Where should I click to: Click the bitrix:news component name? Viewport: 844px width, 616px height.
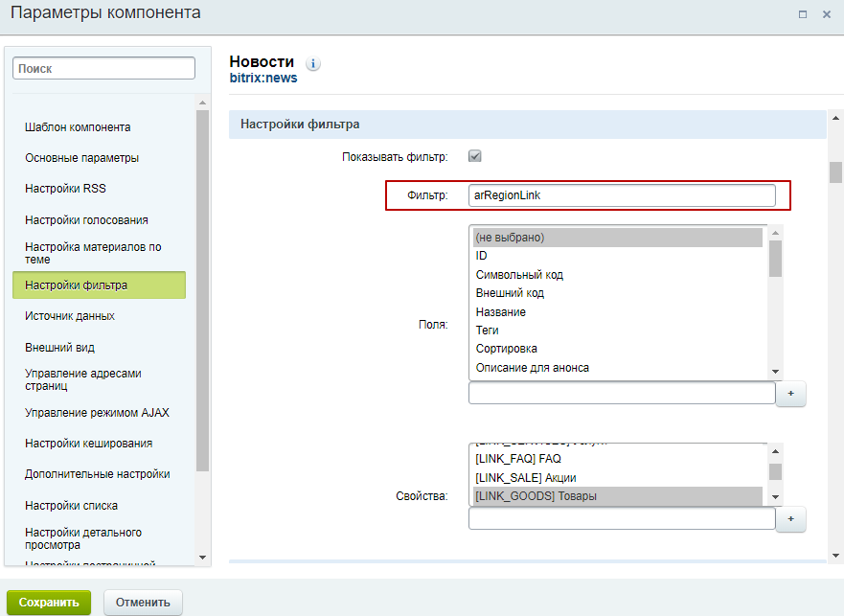coord(263,78)
